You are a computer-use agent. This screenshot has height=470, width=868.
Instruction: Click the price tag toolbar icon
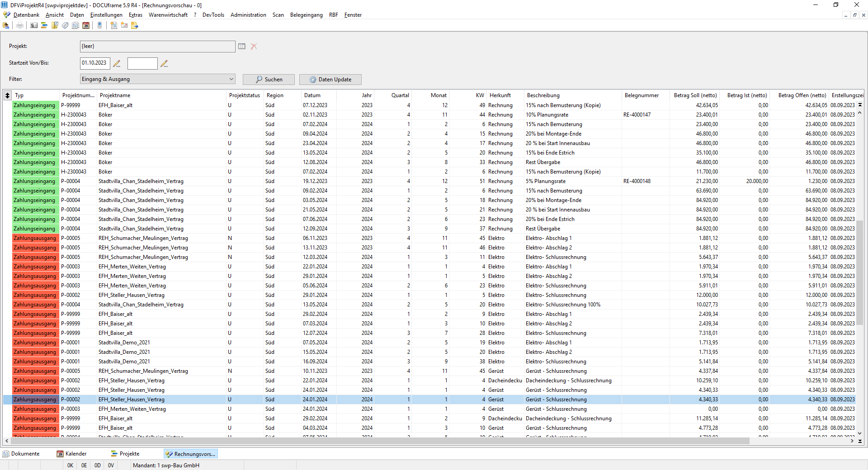pyautogui.click(x=65, y=26)
